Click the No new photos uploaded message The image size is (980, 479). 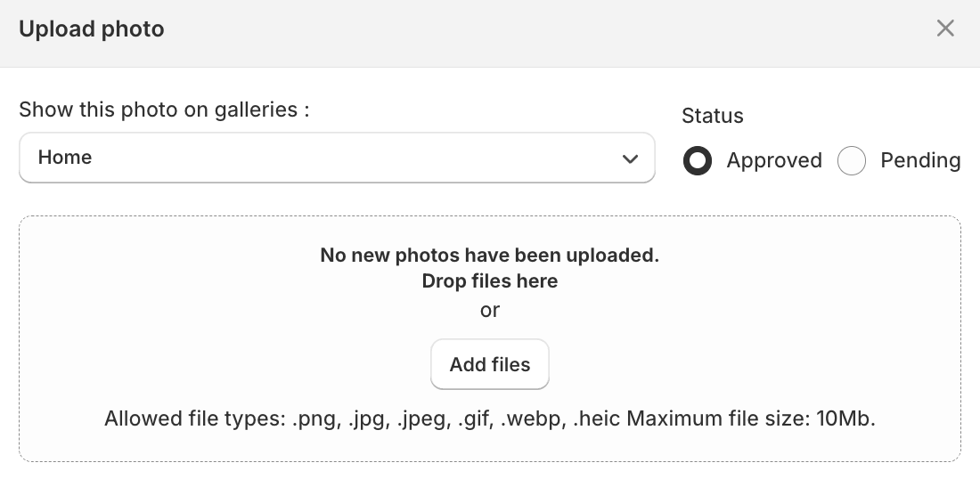(x=489, y=256)
